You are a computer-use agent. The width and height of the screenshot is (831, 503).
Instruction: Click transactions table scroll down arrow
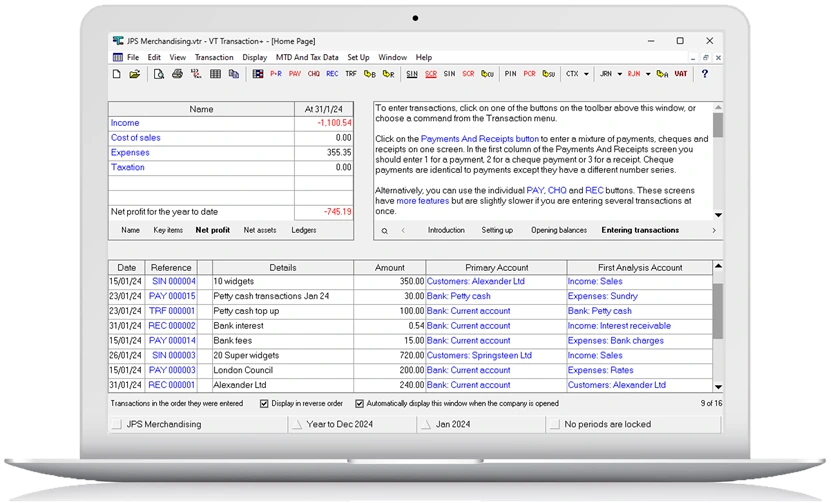pos(718,387)
